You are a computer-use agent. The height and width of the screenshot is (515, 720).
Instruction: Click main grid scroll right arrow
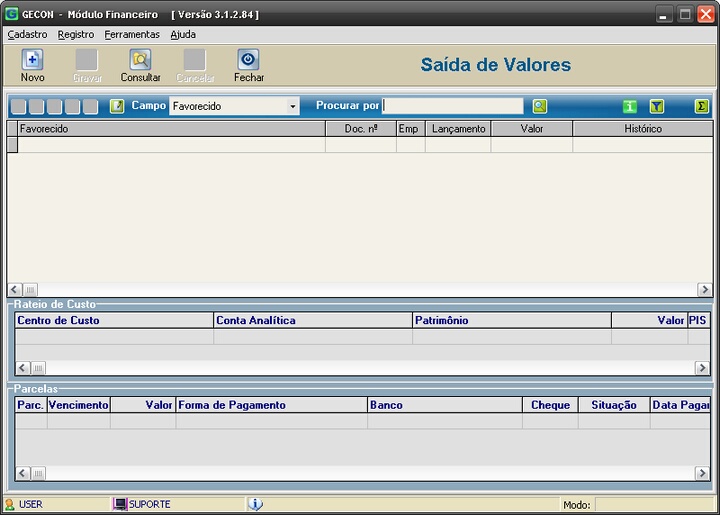tap(704, 290)
